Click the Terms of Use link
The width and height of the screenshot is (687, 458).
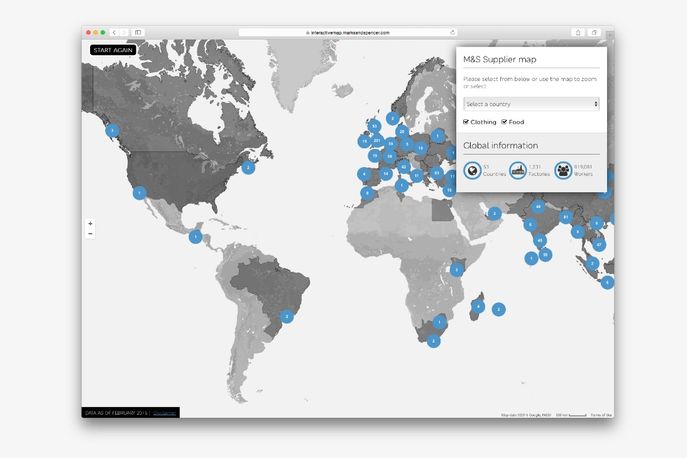coord(601,415)
